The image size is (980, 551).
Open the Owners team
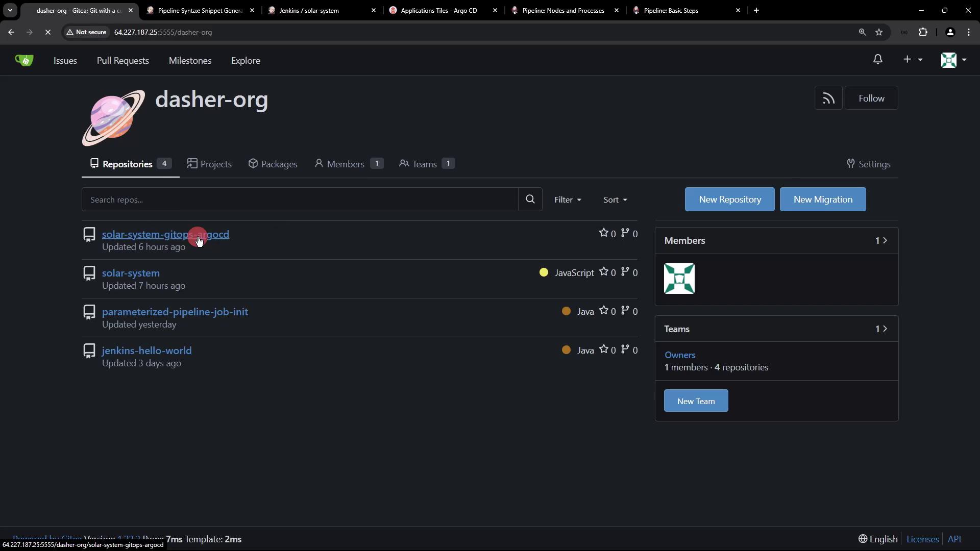pyautogui.click(x=680, y=355)
